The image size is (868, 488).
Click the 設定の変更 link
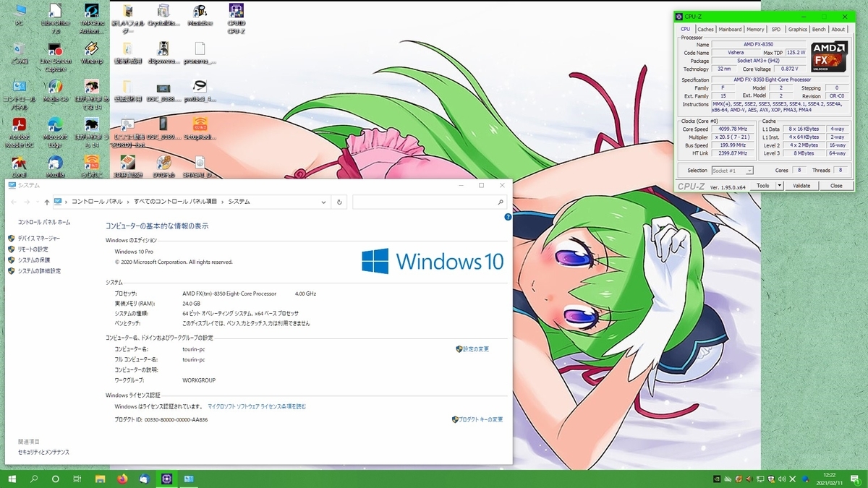(476, 349)
